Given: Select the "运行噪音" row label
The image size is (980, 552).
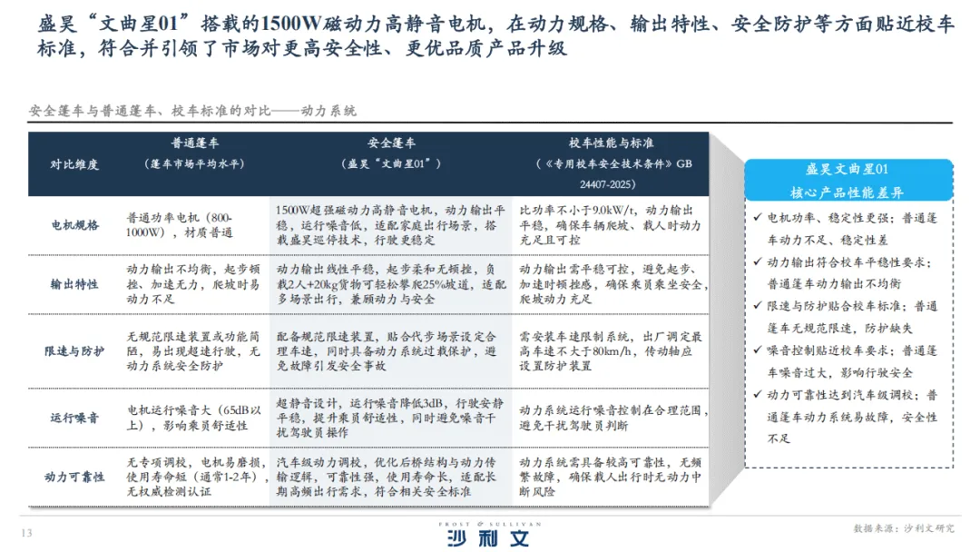Looking at the screenshot, I should click(75, 419).
